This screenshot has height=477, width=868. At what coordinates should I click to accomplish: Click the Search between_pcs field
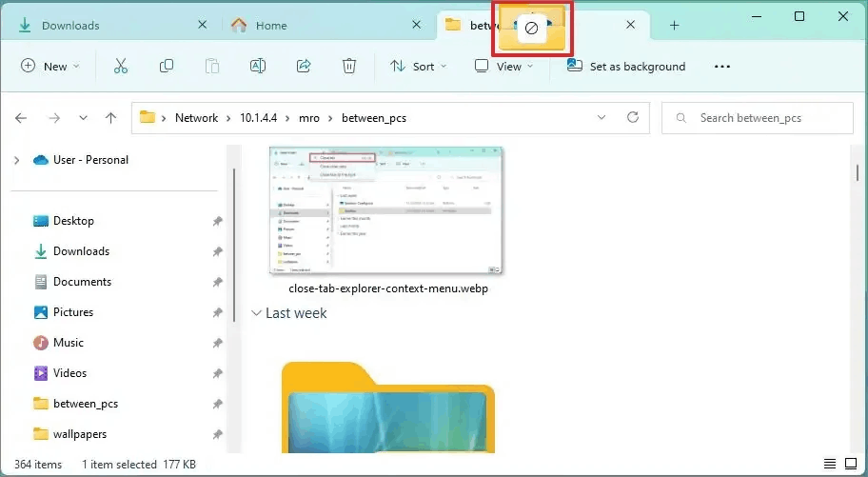point(758,118)
